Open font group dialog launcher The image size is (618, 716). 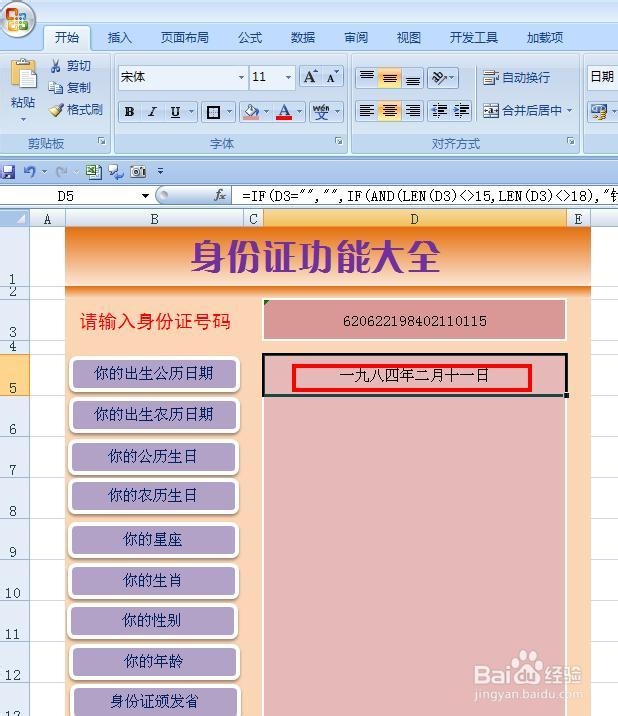point(338,141)
